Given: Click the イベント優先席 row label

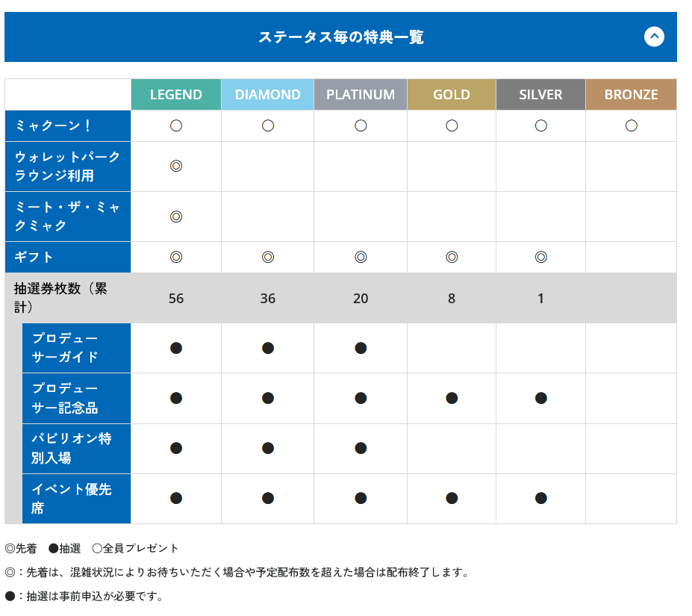Looking at the screenshot, I should pos(76,499).
